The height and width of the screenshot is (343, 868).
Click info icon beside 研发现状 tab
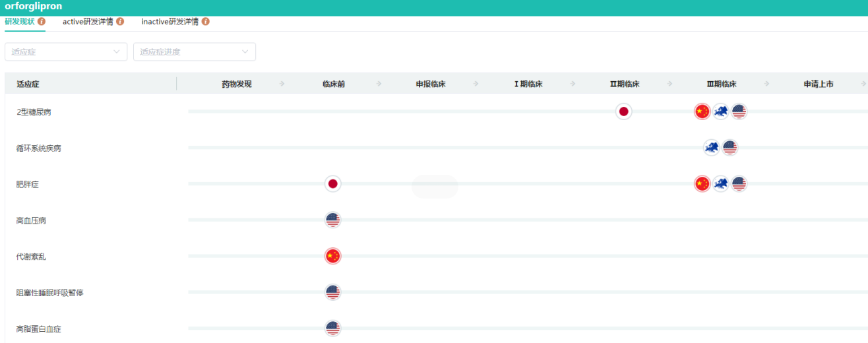tap(42, 22)
